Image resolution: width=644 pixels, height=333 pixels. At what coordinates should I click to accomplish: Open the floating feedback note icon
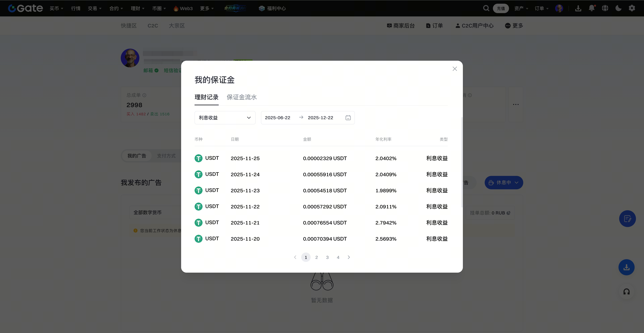(627, 219)
